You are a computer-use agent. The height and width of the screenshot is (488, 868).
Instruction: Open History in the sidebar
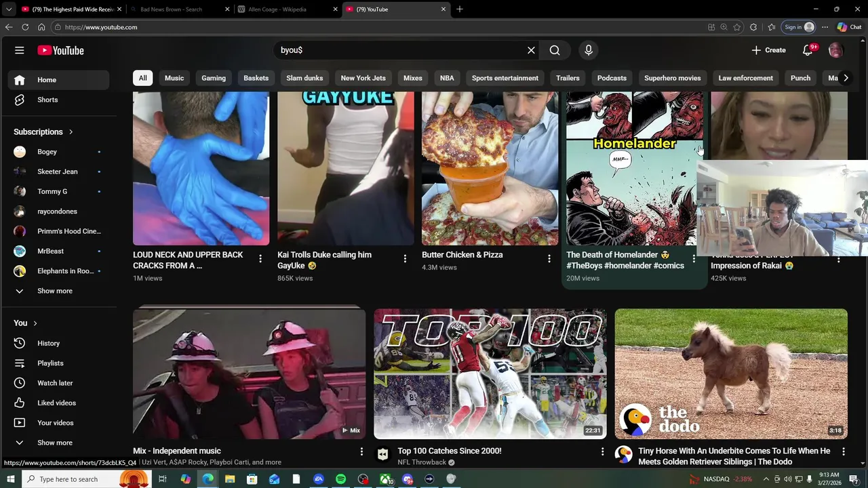coord(58,343)
